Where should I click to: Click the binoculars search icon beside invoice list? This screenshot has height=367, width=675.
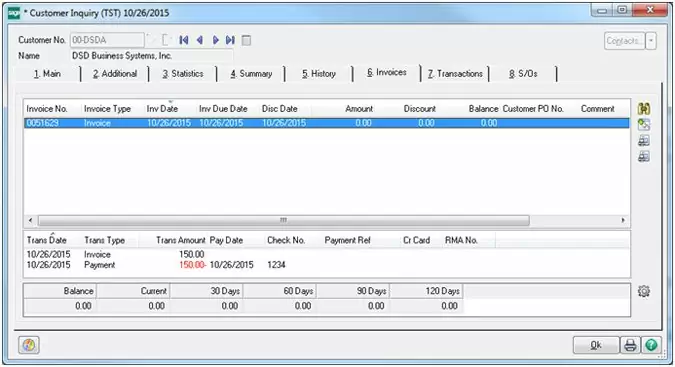pyautogui.click(x=644, y=108)
